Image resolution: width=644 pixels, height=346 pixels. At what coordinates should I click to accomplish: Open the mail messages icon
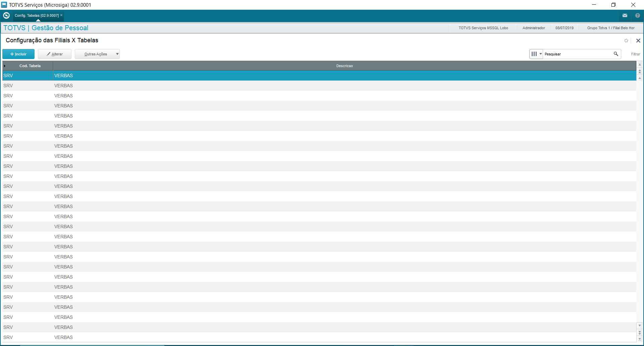625,15
